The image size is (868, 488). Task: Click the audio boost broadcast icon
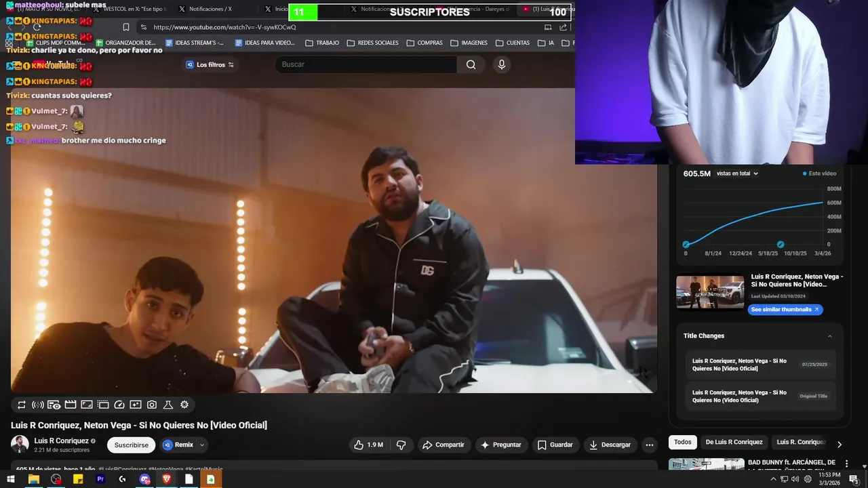[x=38, y=405]
